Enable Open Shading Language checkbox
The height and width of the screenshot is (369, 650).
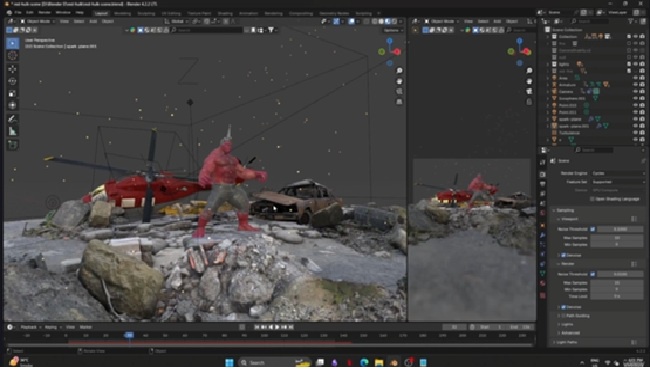pos(592,199)
